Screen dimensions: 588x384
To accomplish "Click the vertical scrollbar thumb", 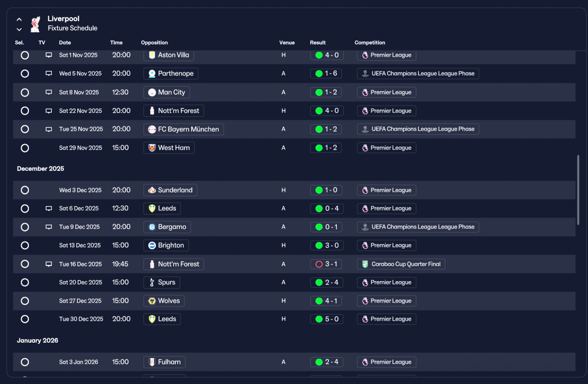I will [x=578, y=190].
